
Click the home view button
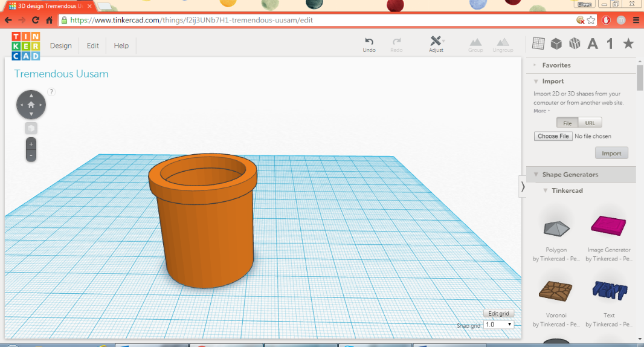tap(31, 105)
